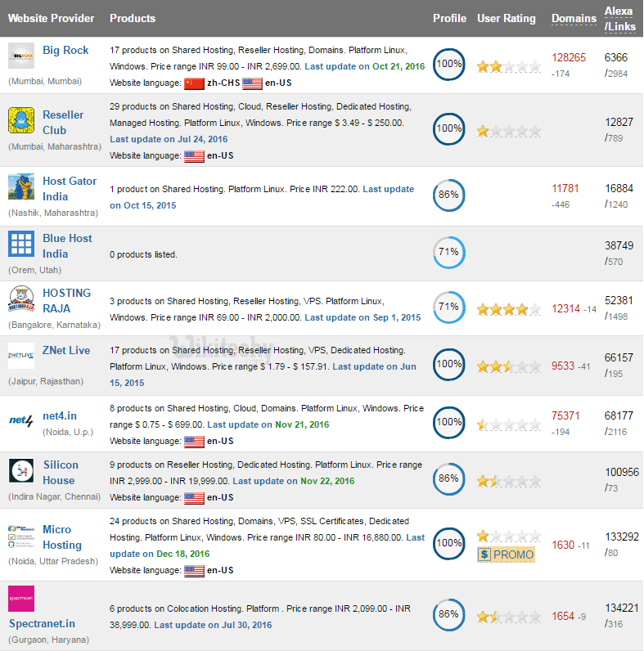644x651 pixels.
Task: Click the Chinese flag in Big Rock row
Action: (x=195, y=83)
